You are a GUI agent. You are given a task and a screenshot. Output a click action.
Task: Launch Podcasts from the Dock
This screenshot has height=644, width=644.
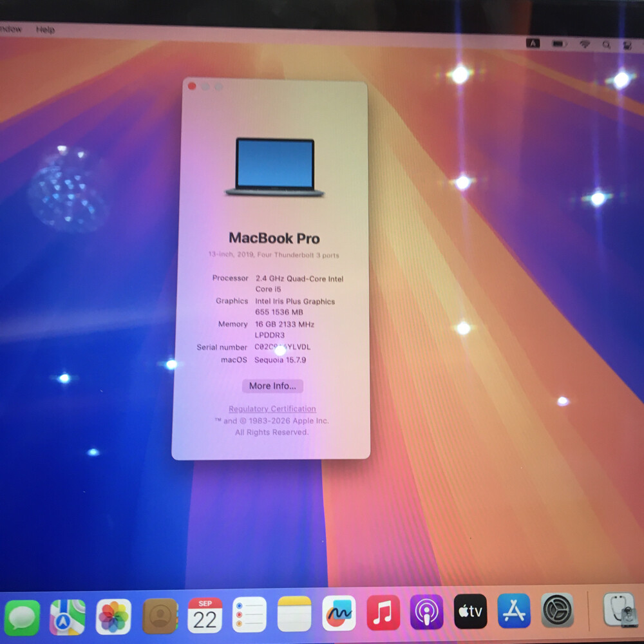point(427,612)
